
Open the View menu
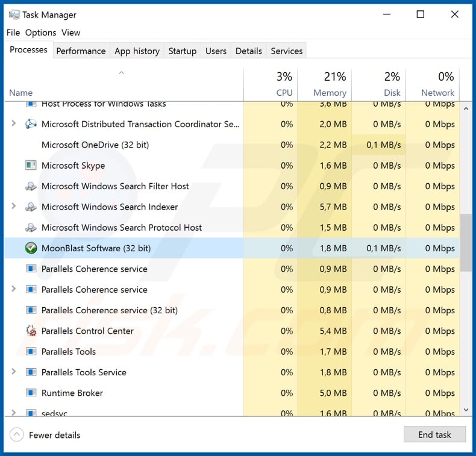(x=70, y=33)
